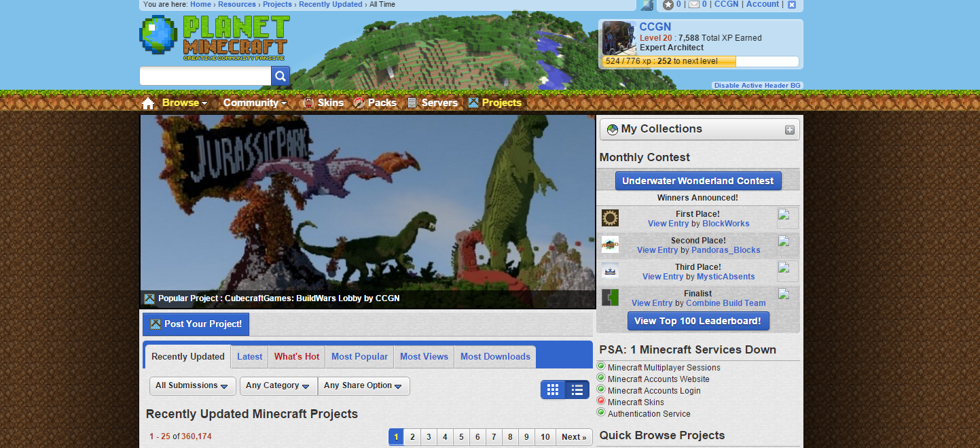Switch to the Latest tab
This screenshot has height=448, width=980.
click(249, 357)
